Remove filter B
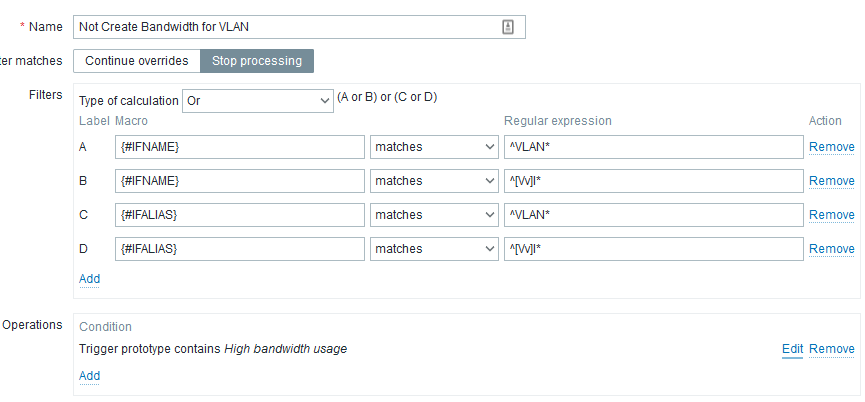Image resolution: width=865 pixels, height=402 pixels. (831, 181)
